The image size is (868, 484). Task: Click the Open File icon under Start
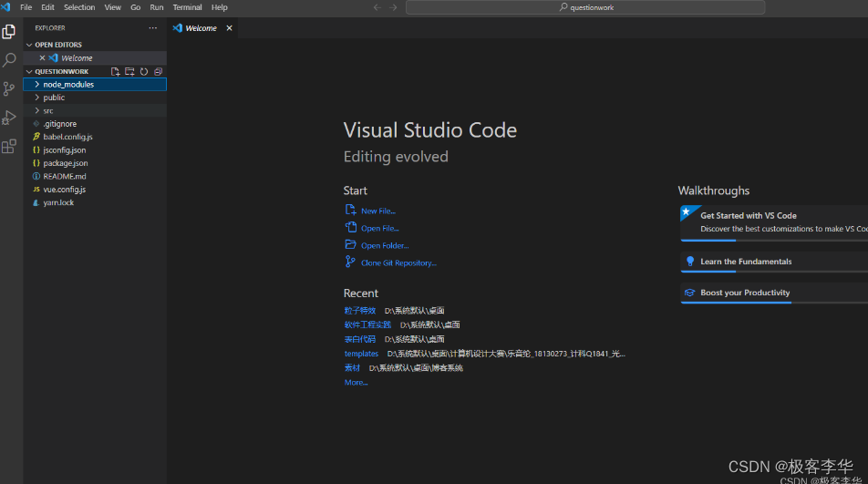pos(350,227)
